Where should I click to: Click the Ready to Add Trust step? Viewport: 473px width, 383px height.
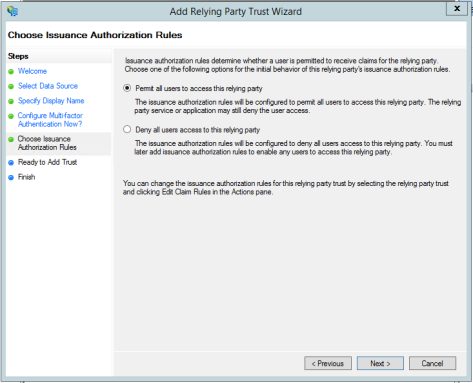[47, 162]
